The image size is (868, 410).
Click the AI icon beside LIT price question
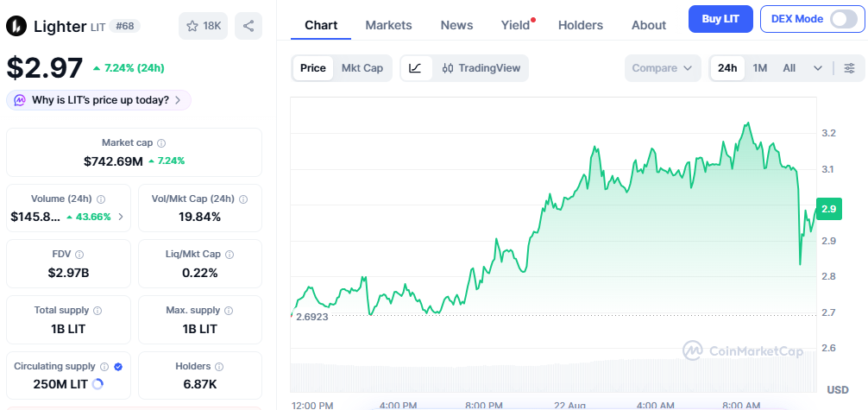coord(19,100)
